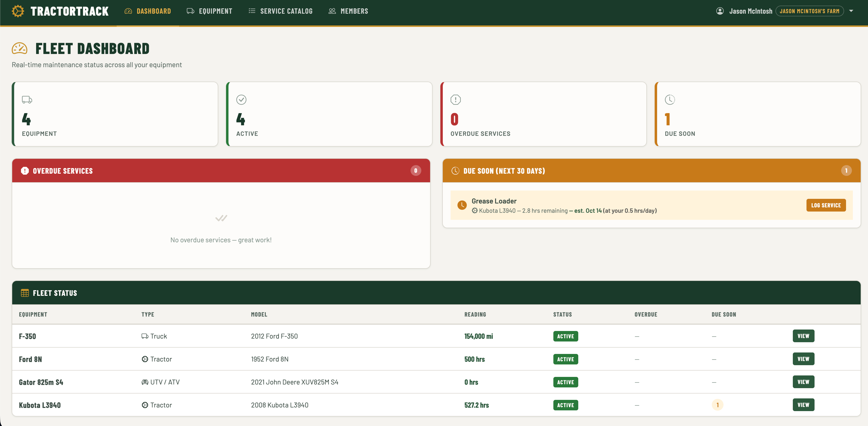The height and width of the screenshot is (426, 868).
Task: Click the 527.2 hrs reading
Action: [x=476, y=405]
